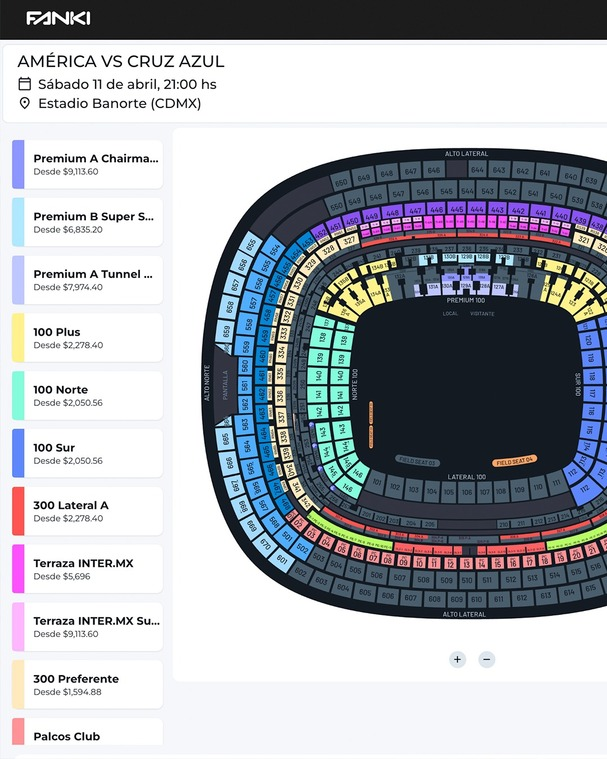Viewport: 607px width, 759px height.
Task: Click the FANKI logo
Action: (x=58, y=18)
